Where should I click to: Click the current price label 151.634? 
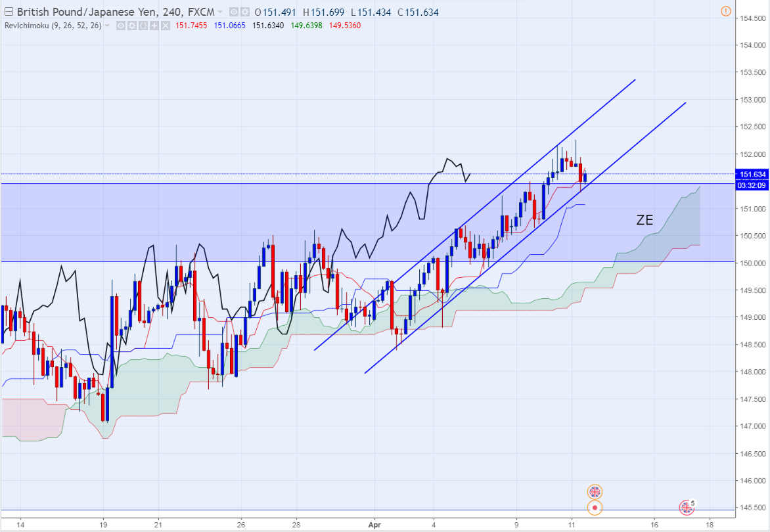click(x=752, y=174)
